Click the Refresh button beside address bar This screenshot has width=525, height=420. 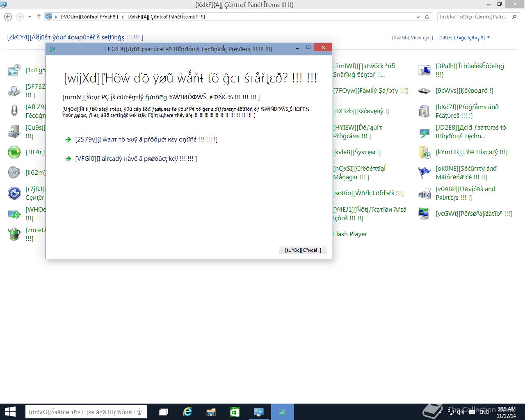click(x=427, y=17)
